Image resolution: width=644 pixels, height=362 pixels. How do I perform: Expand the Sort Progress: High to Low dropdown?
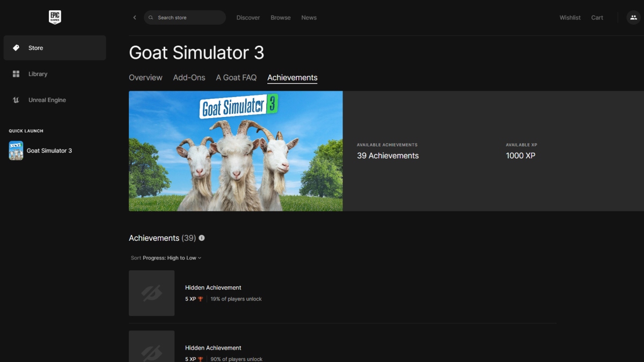pyautogui.click(x=172, y=258)
